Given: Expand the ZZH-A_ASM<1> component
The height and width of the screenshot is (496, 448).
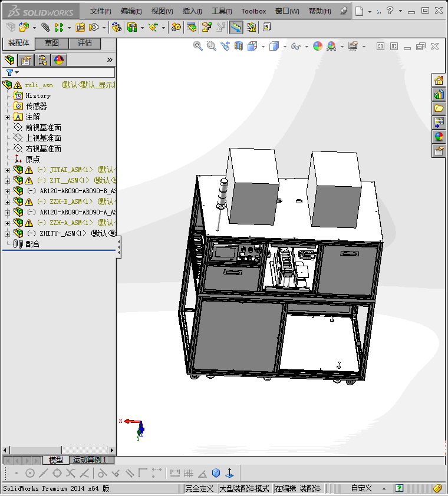Looking at the screenshot, I should pyautogui.click(x=7, y=223).
